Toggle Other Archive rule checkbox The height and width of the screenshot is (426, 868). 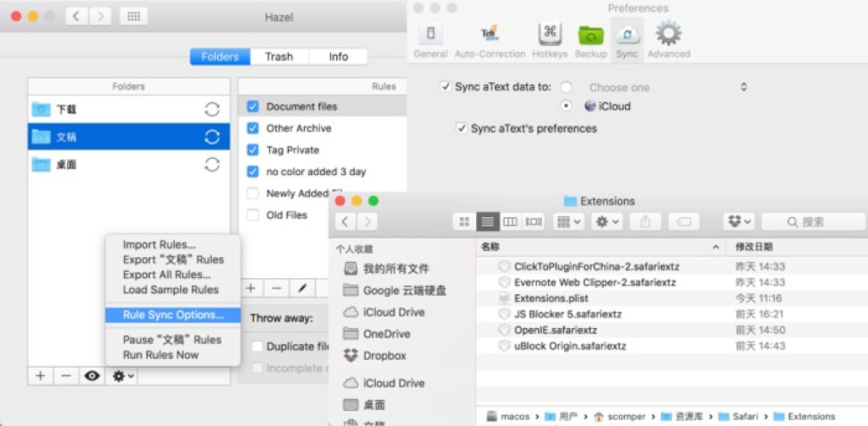coord(253,128)
